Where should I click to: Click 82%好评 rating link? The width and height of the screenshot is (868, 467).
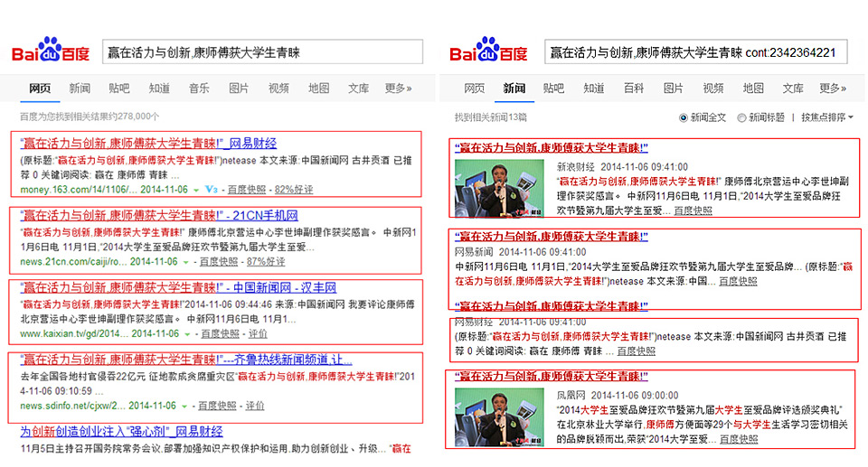(x=293, y=190)
